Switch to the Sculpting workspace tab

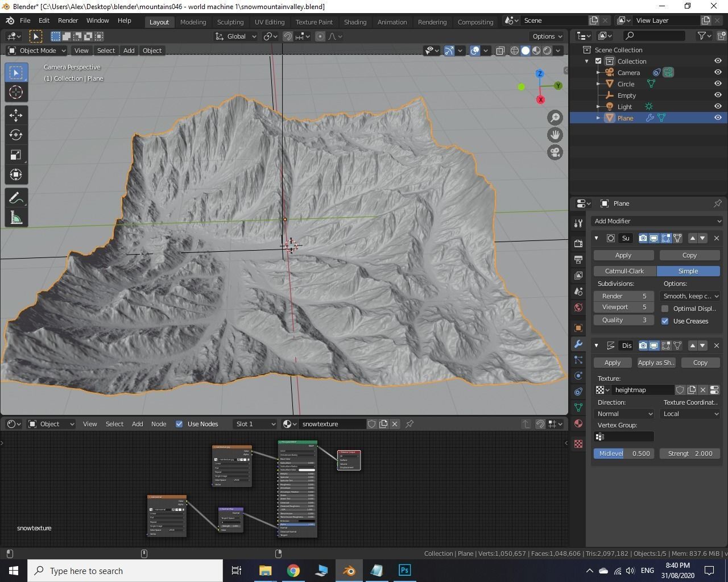click(x=230, y=22)
